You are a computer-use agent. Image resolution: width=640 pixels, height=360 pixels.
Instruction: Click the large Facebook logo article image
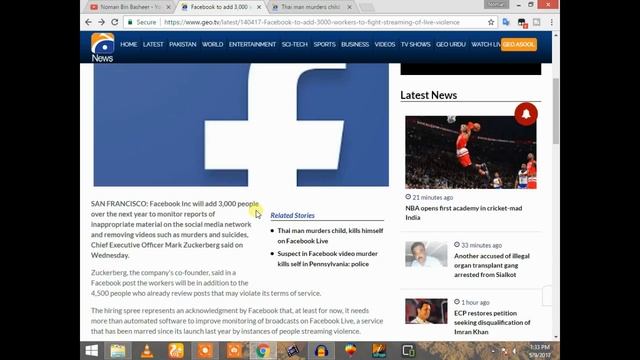pos(241,125)
